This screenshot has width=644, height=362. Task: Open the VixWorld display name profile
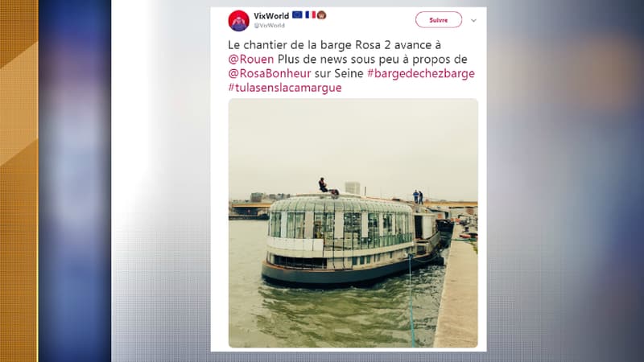point(271,15)
